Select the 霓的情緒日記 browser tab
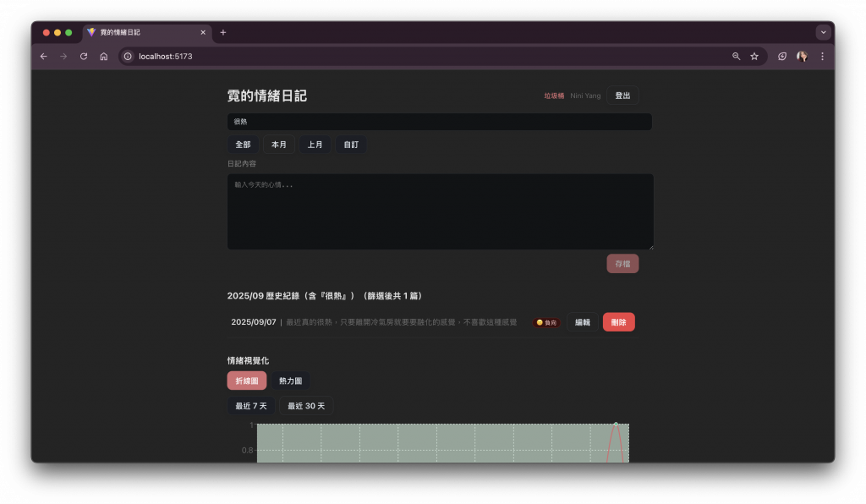The height and width of the screenshot is (504, 866). 147,33
